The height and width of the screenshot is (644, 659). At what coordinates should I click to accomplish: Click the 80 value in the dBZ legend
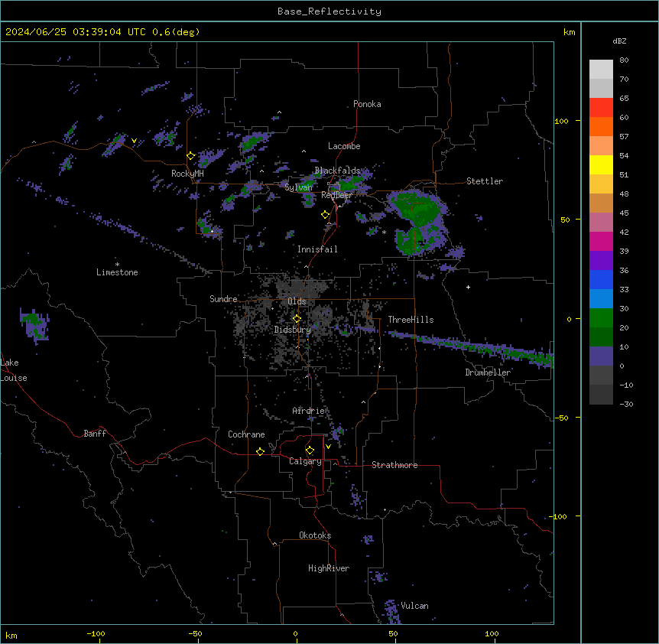(624, 60)
